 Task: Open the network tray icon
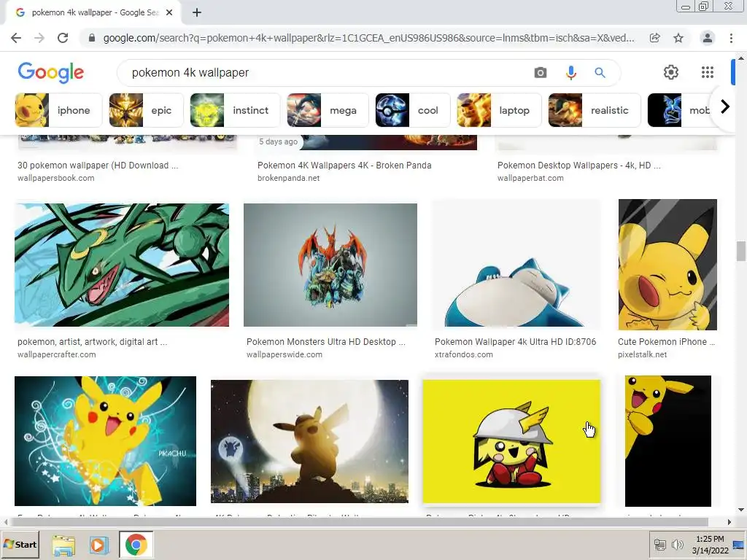point(659,545)
